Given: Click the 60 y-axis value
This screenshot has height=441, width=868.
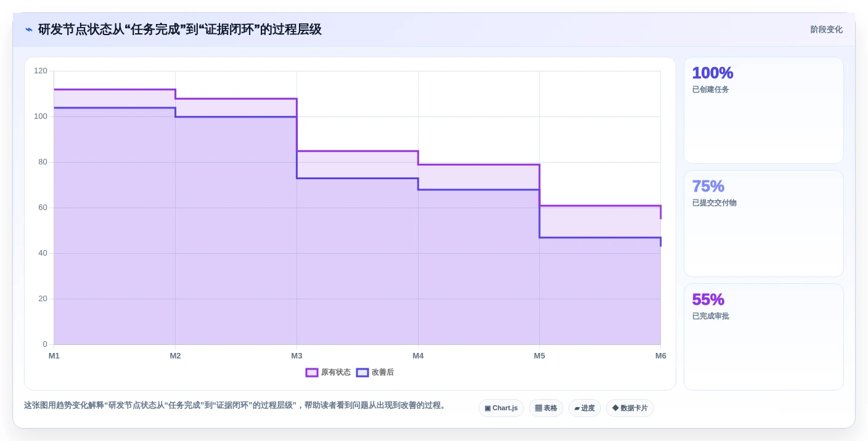Looking at the screenshot, I should click(x=43, y=208).
